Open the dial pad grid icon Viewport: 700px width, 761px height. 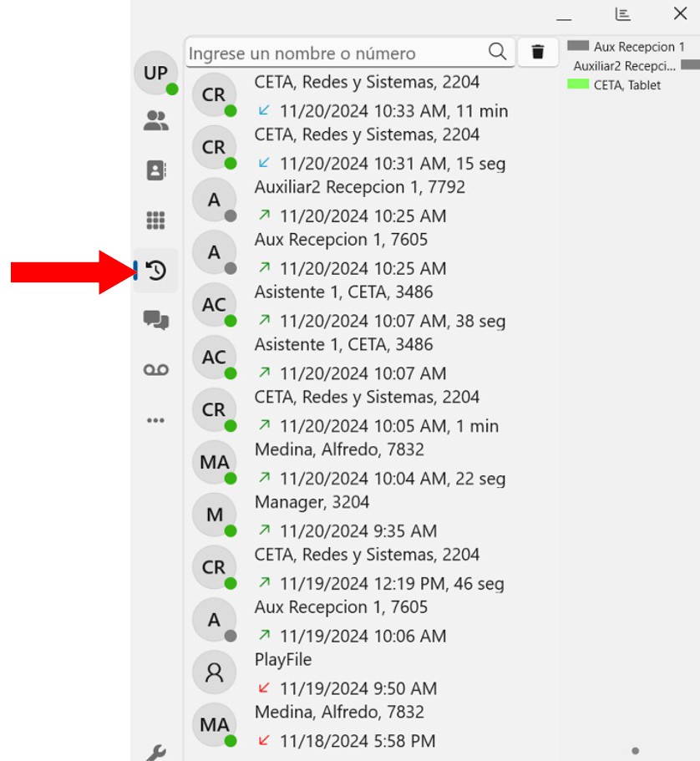(x=155, y=221)
